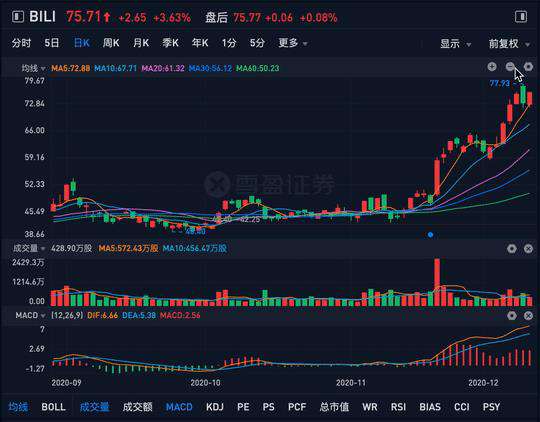This screenshot has width=540, height=422.
Task: Open volume indicator settings gear icon
Action: coord(511,248)
